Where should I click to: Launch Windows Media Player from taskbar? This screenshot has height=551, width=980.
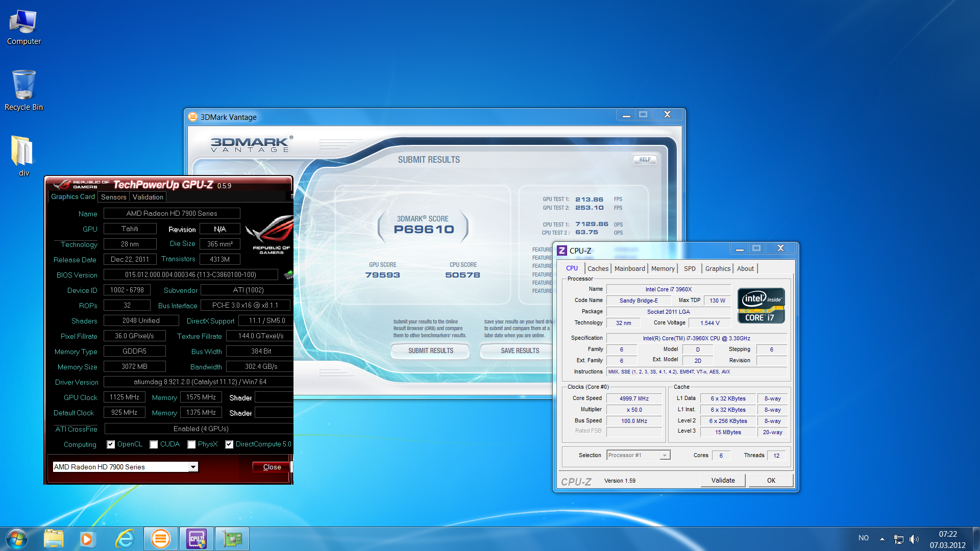click(87, 539)
